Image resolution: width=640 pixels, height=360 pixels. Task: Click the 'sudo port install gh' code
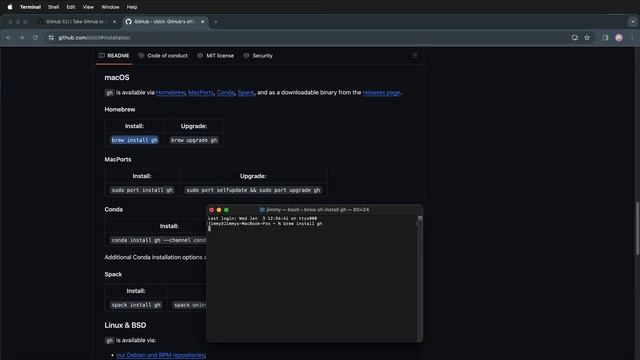[142, 190]
